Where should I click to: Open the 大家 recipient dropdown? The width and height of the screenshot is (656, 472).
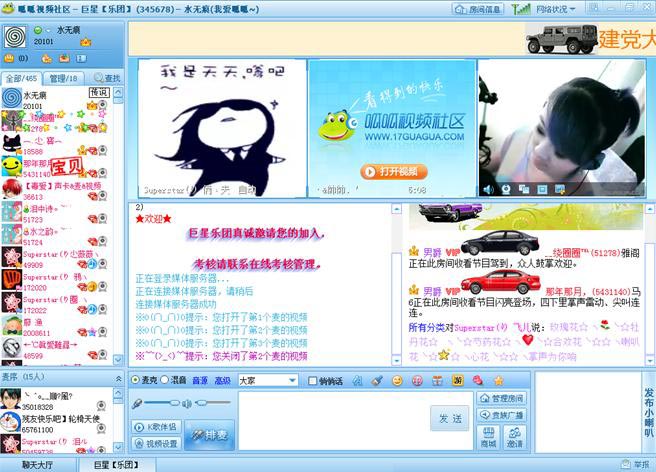point(268,380)
